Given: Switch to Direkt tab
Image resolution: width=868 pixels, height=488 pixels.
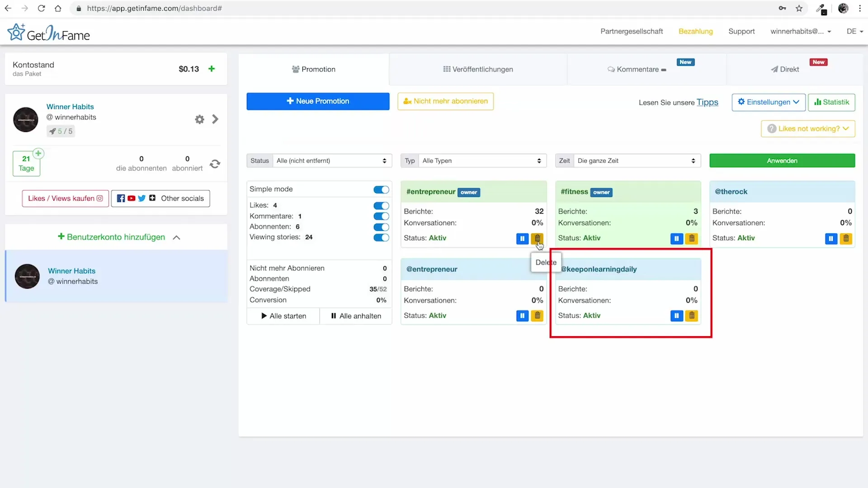Looking at the screenshot, I should [794, 69].
